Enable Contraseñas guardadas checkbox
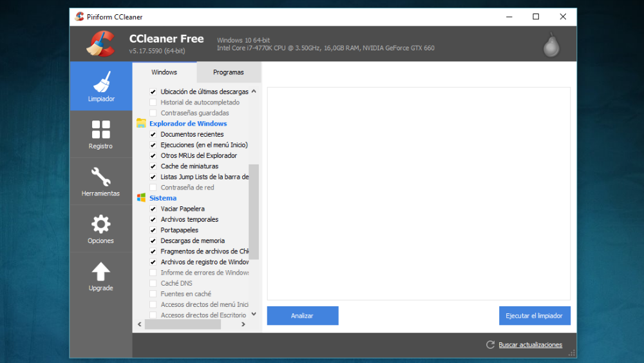Image resolution: width=644 pixels, height=363 pixels. [x=153, y=113]
